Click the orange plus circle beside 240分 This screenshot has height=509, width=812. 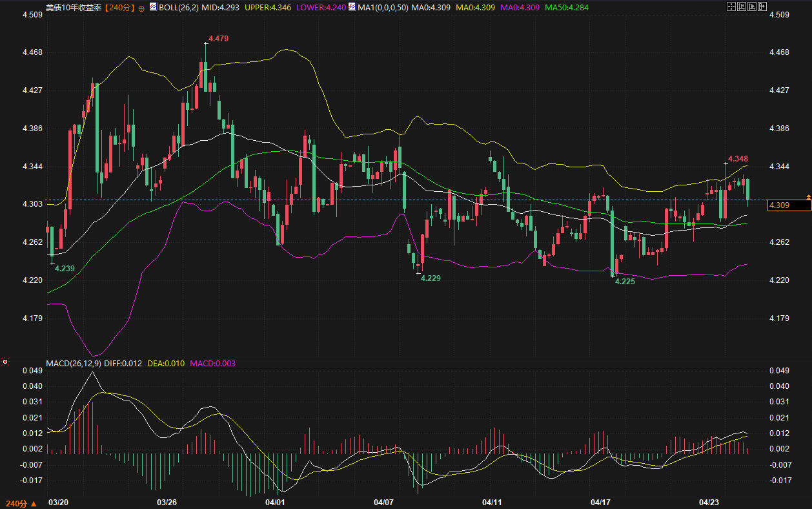[x=141, y=8]
